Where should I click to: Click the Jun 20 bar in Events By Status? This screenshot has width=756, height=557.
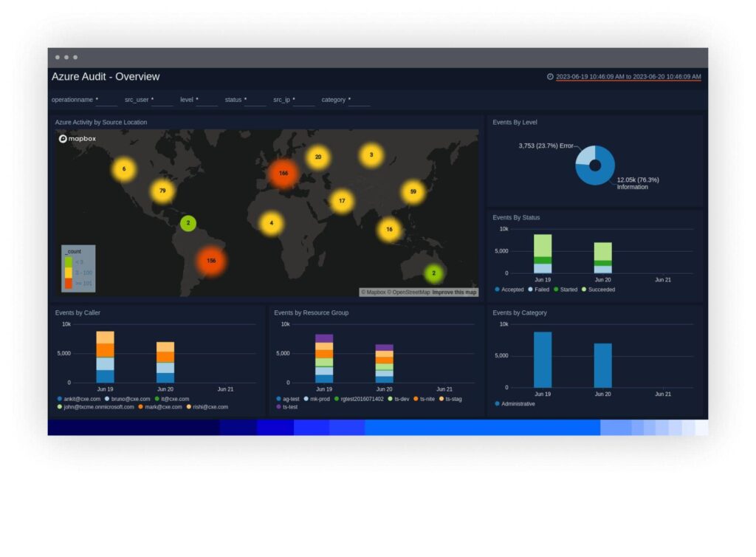[x=602, y=258]
